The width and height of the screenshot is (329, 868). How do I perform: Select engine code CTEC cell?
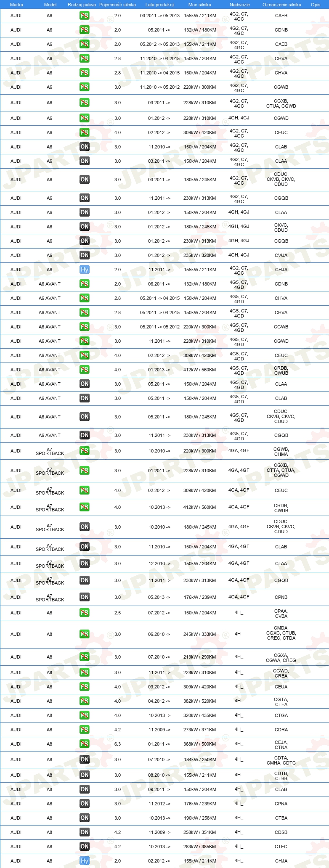click(x=281, y=847)
